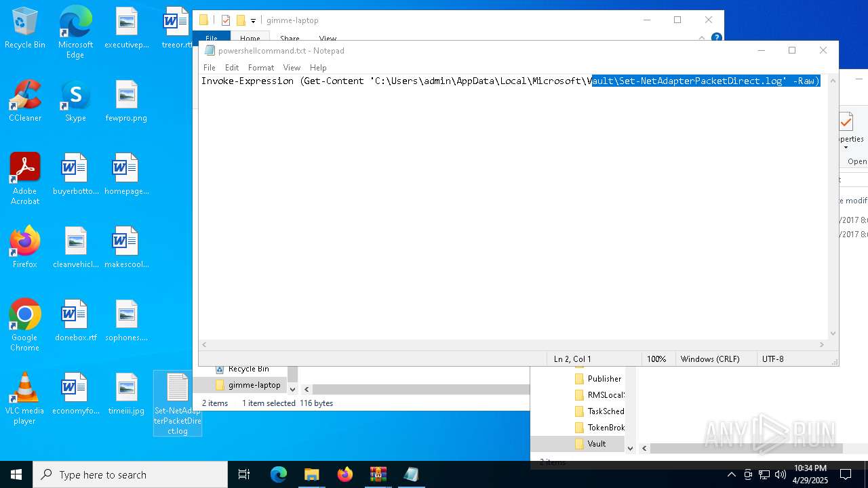The width and height of the screenshot is (868, 488).
Task: Open Edge from the taskbar
Action: (279, 474)
